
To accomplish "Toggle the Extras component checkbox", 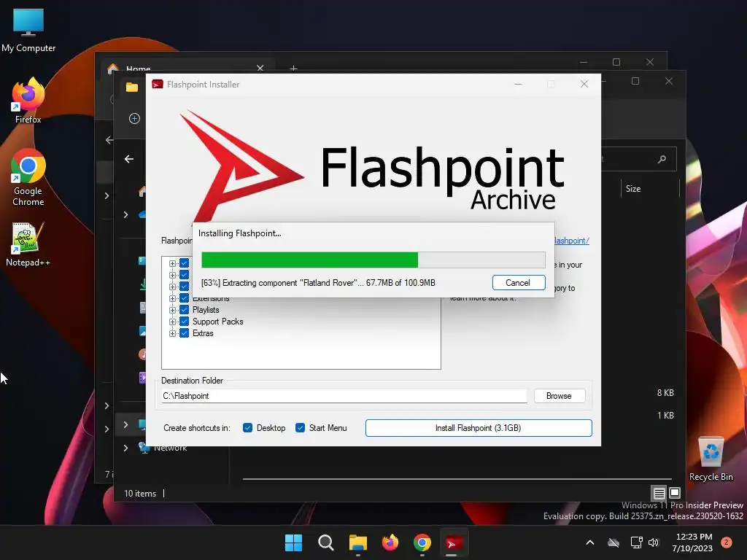I will [x=185, y=333].
